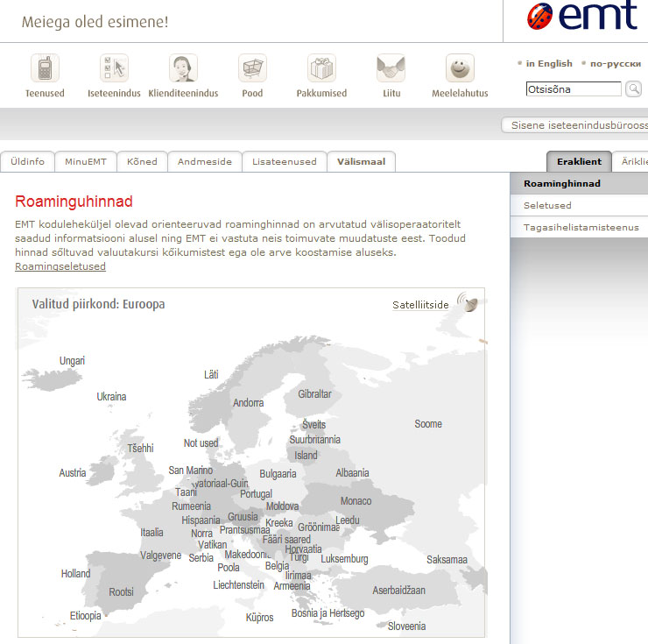This screenshot has height=644, width=648.
Task: Select Taani label on the map
Action: pyautogui.click(x=186, y=492)
